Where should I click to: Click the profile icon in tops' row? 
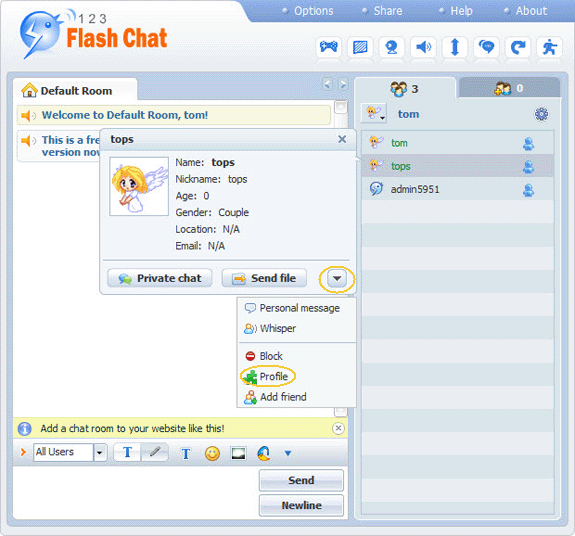click(528, 167)
